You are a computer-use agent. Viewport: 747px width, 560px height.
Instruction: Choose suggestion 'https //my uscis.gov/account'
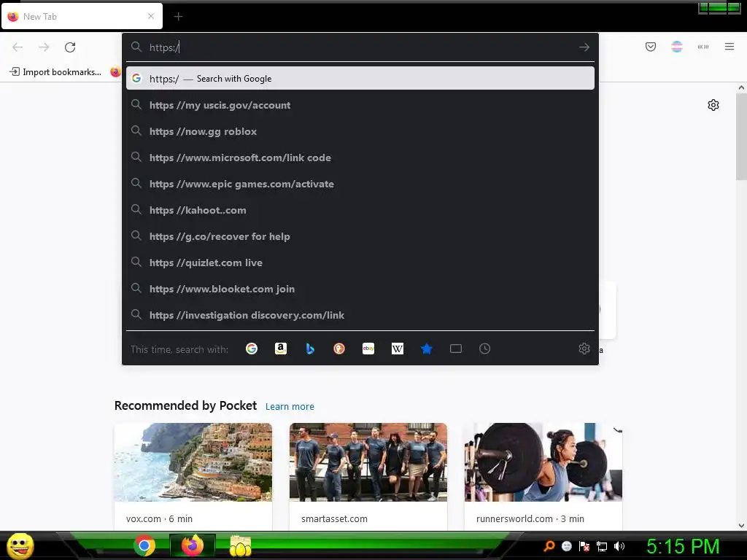pos(360,105)
